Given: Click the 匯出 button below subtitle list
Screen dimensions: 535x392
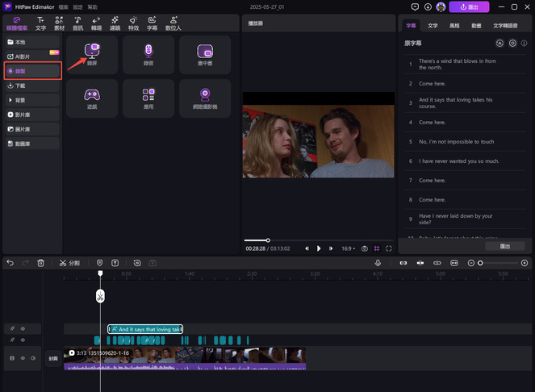Looking at the screenshot, I should (505, 246).
